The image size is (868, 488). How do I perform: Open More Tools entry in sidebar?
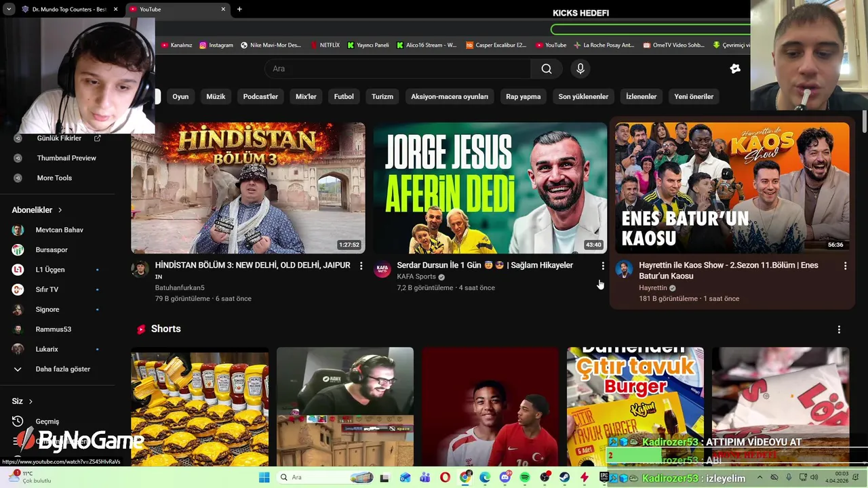[54, 178]
